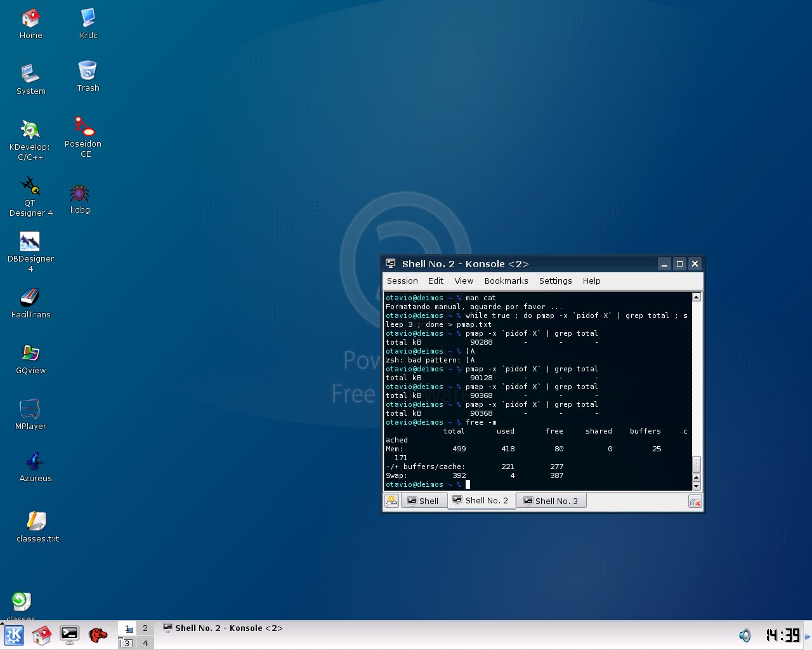Open the View menu
The image size is (812, 650).
pyautogui.click(x=464, y=281)
